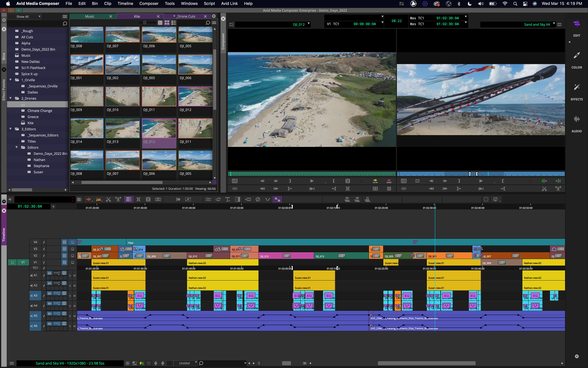Open Effect mode sliders icon in timeline toolbar

tap(208, 200)
